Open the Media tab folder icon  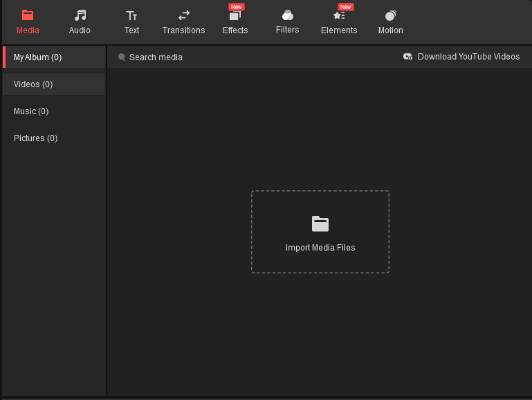[28, 15]
